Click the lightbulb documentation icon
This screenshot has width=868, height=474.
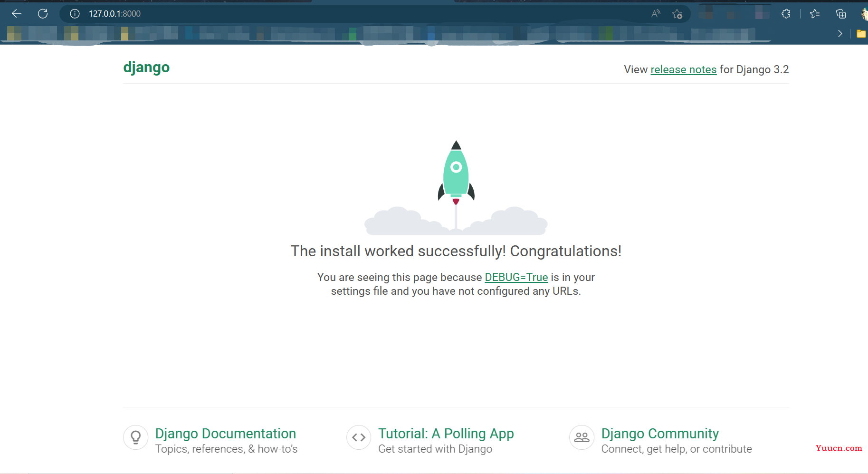tap(135, 437)
